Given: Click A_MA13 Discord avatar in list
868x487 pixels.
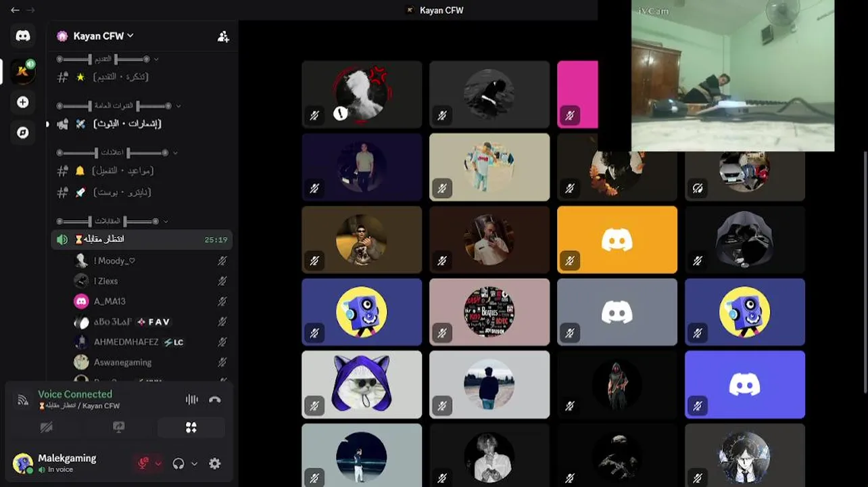Looking at the screenshot, I should point(81,301).
